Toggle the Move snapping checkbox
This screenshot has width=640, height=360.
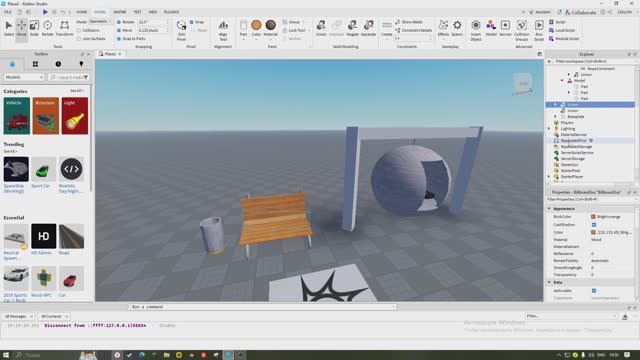point(119,30)
